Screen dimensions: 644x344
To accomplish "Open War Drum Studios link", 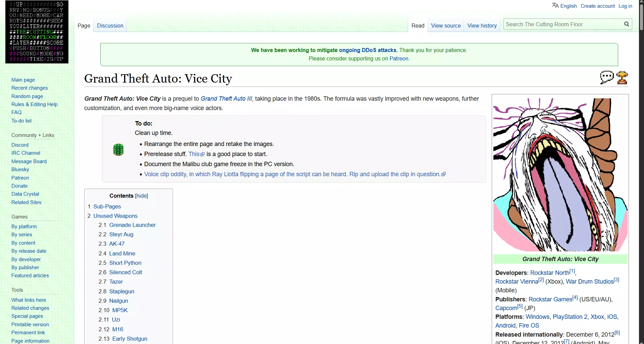I will 590,282.
